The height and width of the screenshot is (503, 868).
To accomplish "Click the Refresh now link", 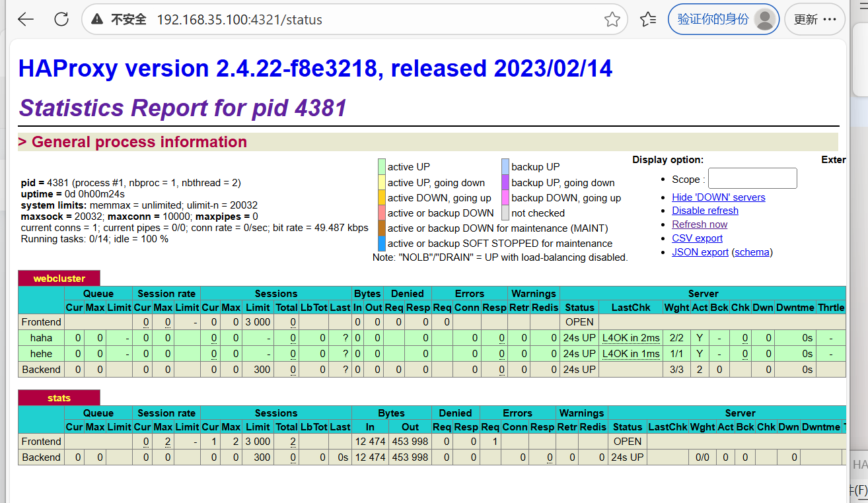I will tap(700, 224).
